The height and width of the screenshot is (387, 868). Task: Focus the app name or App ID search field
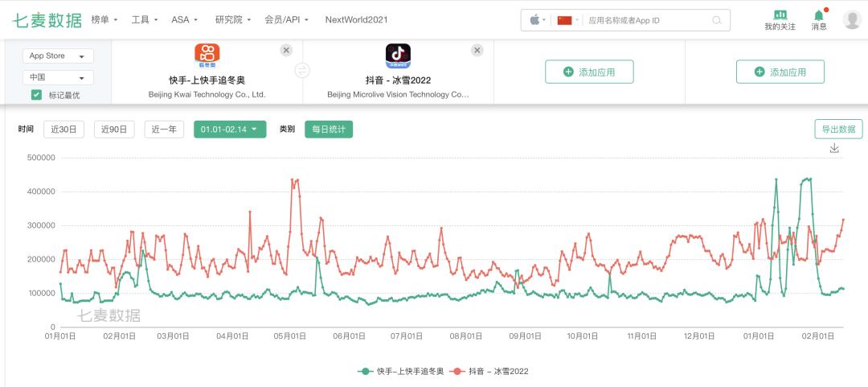(646, 20)
